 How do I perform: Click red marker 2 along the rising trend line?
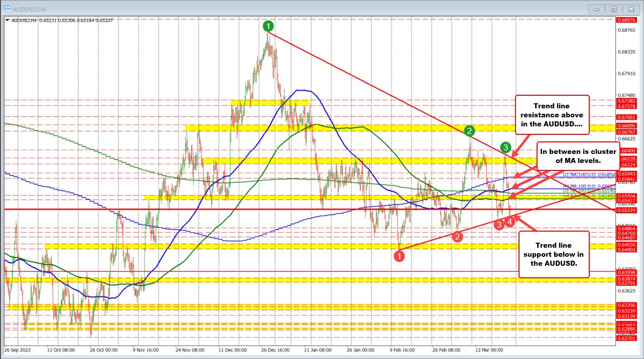click(x=457, y=236)
